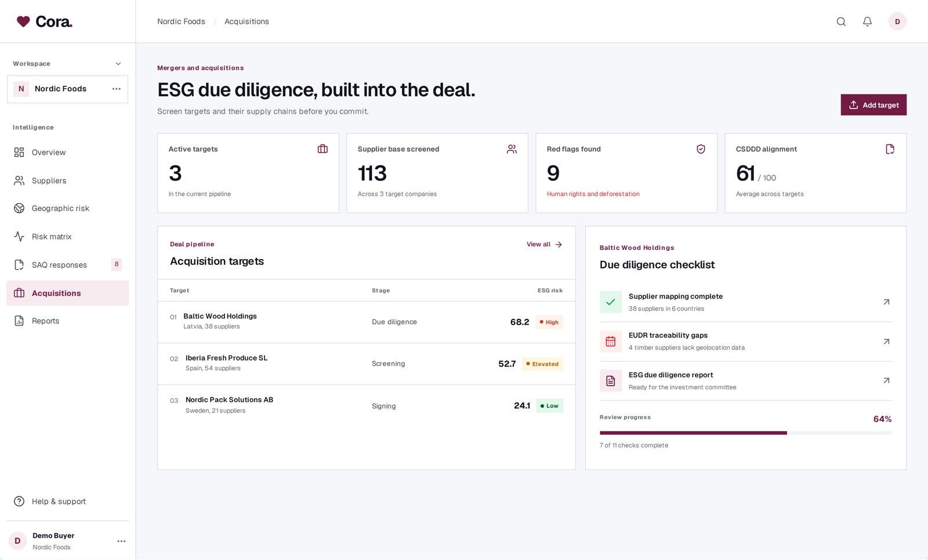The height and width of the screenshot is (560, 928).
Task: Open Geographic risk in sidebar
Action: [x=67, y=208]
